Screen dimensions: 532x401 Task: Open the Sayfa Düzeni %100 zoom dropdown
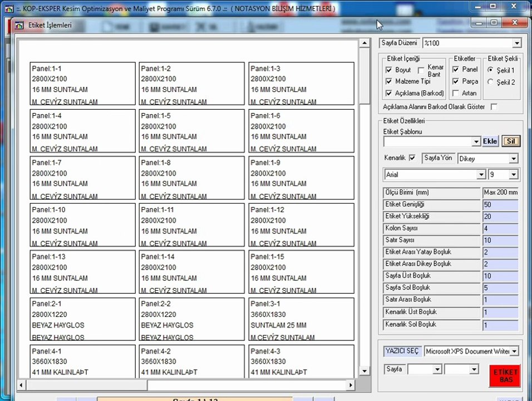tap(517, 43)
